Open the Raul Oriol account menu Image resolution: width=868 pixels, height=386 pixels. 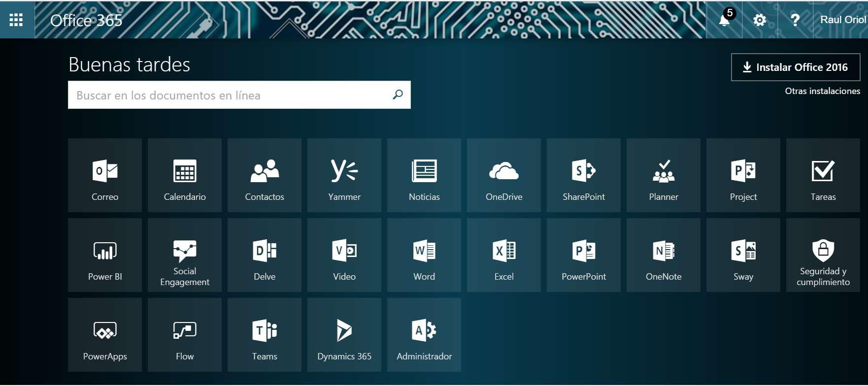coord(842,20)
